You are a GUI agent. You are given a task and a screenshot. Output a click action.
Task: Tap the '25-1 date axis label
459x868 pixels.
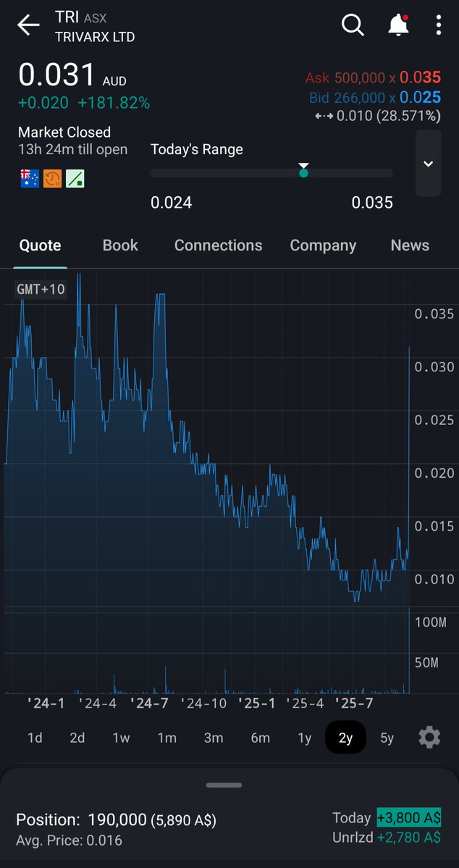tap(256, 704)
